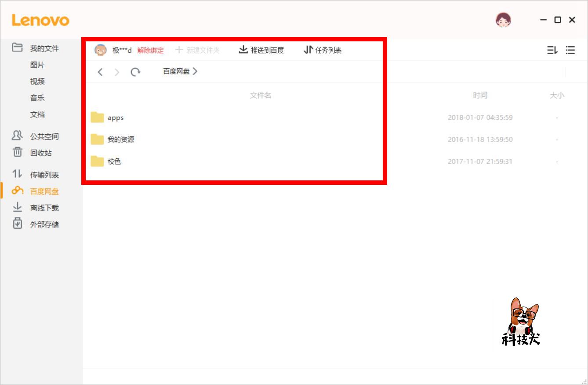The height and width of the screenshot is (385, 588).
Task: Click the download arrow icon beside 离线下载
Action: 17,207
